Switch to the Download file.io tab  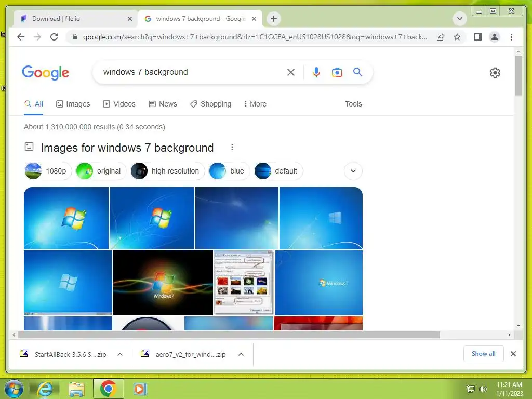click(x=76, y=19)
